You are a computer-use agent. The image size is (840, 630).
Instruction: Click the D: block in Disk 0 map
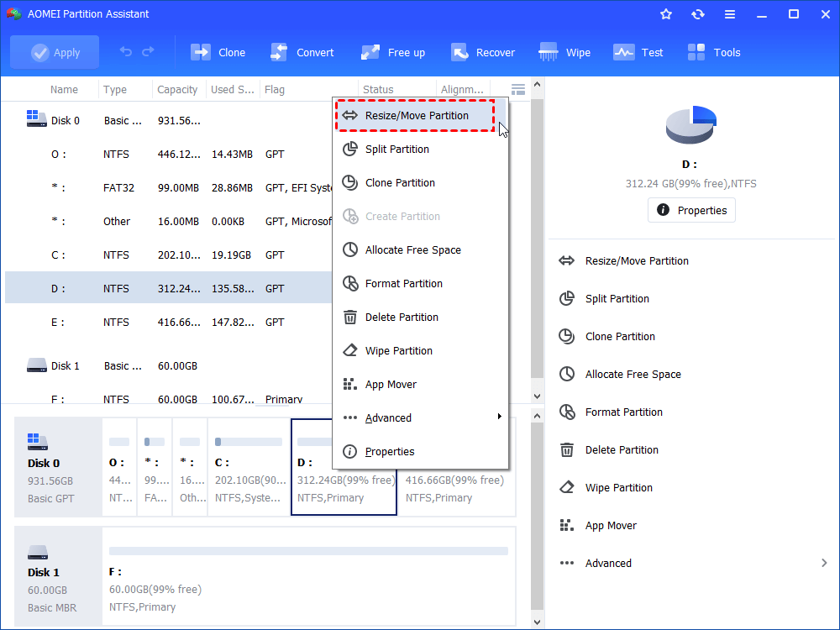(344, 466)
